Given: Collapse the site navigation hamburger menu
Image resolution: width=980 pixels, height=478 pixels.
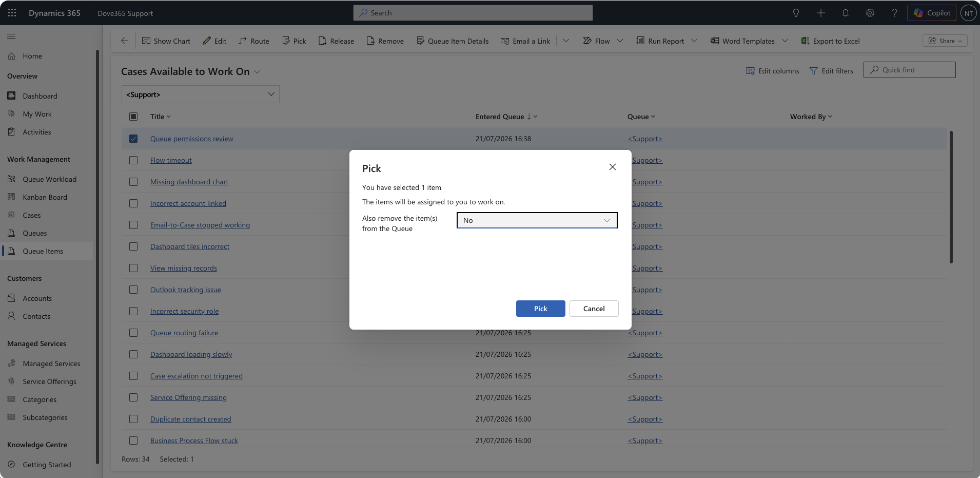Looking at the screenshot, I should click(x=11, y=36).
